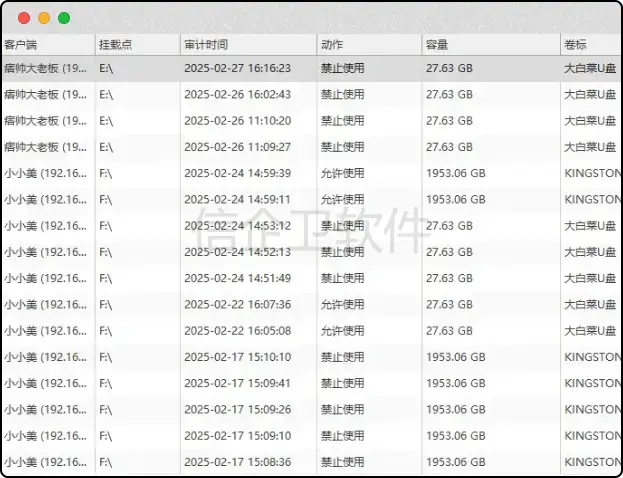Click 允许使用 in the 16:07:36 row
The image size is (623, 478).
pos(342,304)
